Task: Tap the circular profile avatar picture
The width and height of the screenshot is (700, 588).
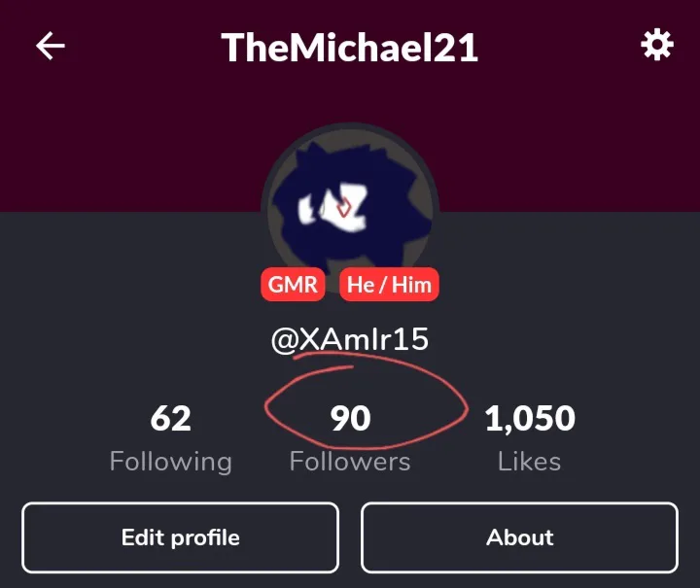Action: 350,209
